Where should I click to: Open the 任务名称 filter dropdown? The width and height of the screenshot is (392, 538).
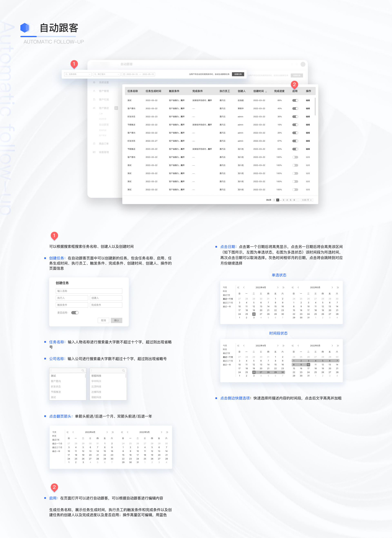[78, 74]
